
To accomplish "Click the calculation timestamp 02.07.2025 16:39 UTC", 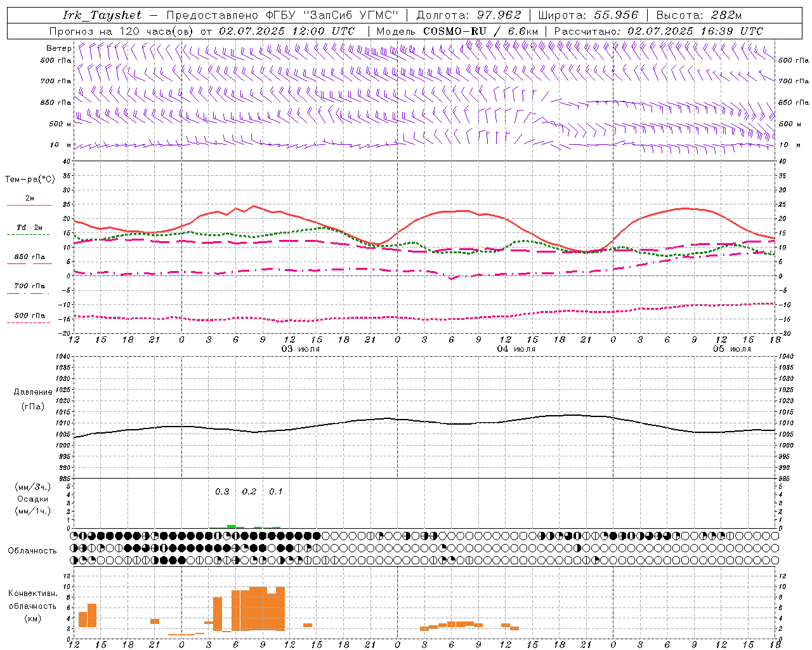I will pyautogui.click(x=695, y=31).
